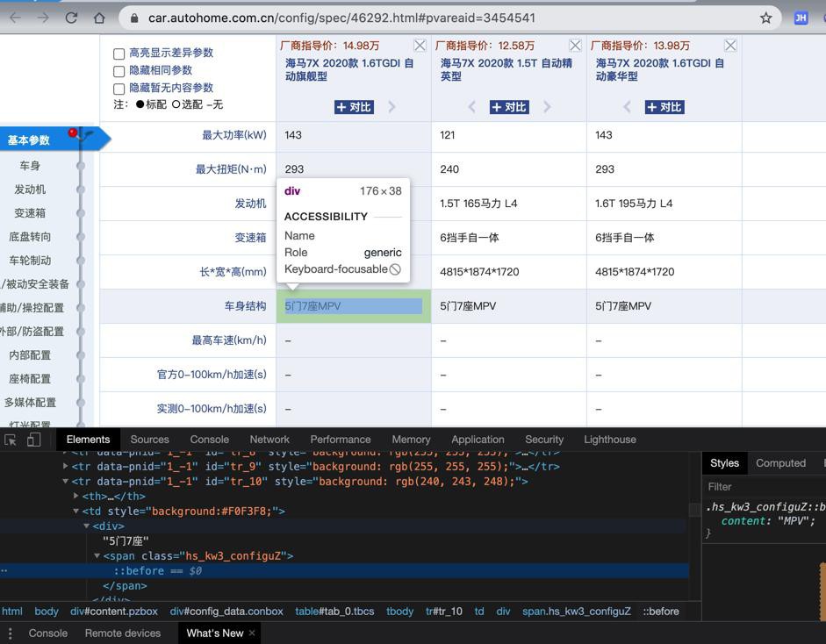This screenshot has height=644, width=826.
Task: Go forward using the browser forward arrow
Action: pos(43,18)
